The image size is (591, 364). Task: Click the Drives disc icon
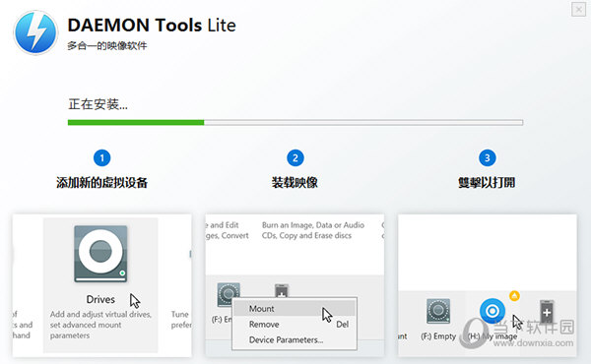pos(100,254)
